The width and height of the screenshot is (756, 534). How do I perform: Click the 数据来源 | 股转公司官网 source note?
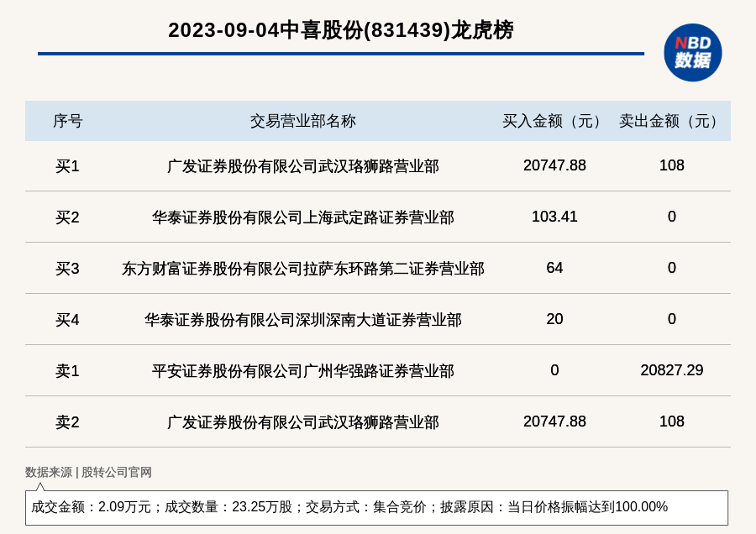click(x=88, y=472)
